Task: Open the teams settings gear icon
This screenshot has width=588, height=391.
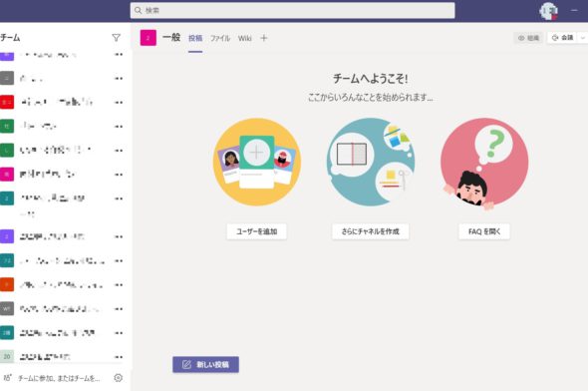Action: coord(119,378)
